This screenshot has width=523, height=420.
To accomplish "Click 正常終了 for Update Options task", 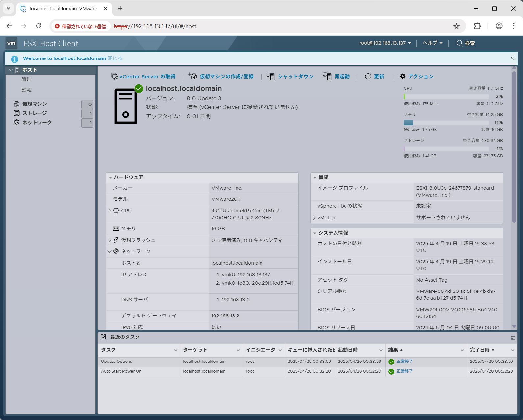I will pos(404,362).
